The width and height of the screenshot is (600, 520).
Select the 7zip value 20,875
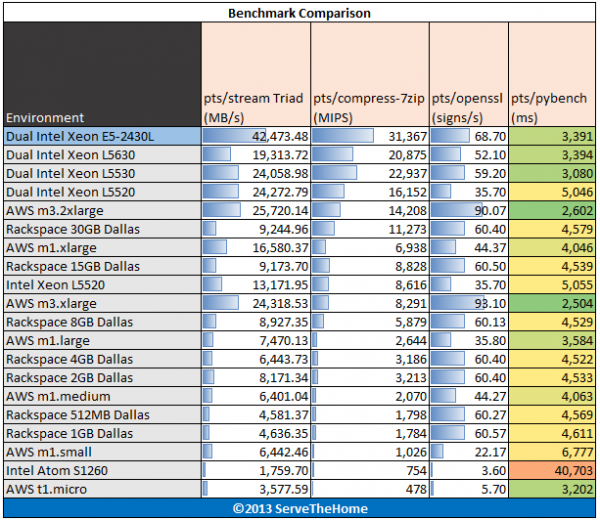point(370,155)
